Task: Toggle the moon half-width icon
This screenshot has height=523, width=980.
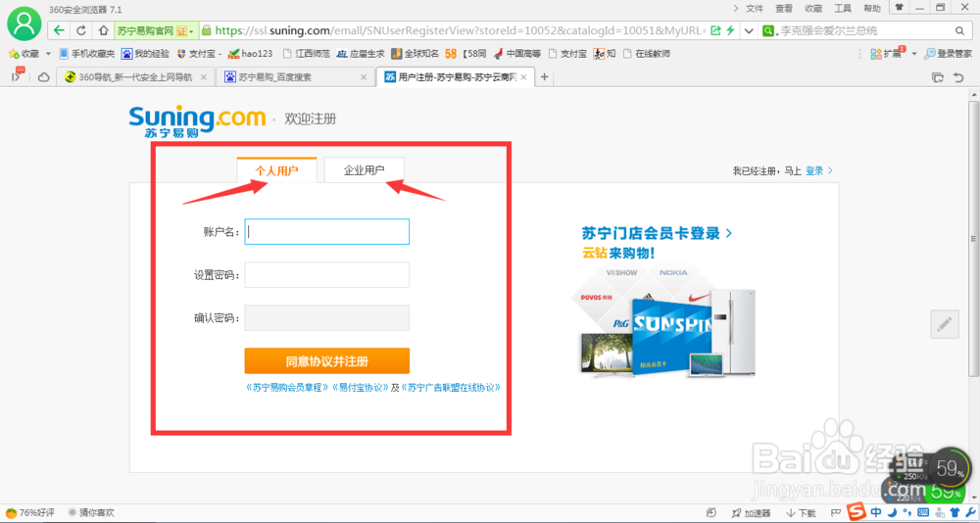Action: tap(893, 513)
